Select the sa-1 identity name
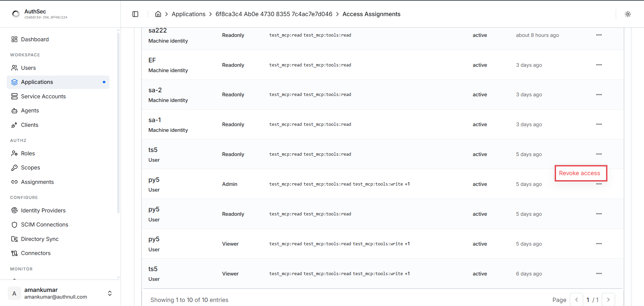The height and width of the screenshot is (306, 644). point(155,120)
